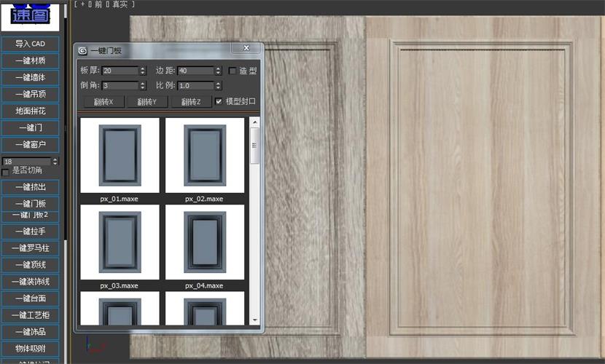This screenshot has width=605, height=364.
Task: Click the 一键门板2 button
Action: click(30, 215)
